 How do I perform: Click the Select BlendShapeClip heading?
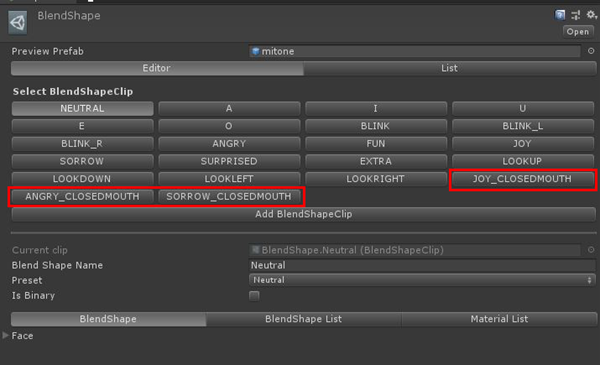[73, 91]
